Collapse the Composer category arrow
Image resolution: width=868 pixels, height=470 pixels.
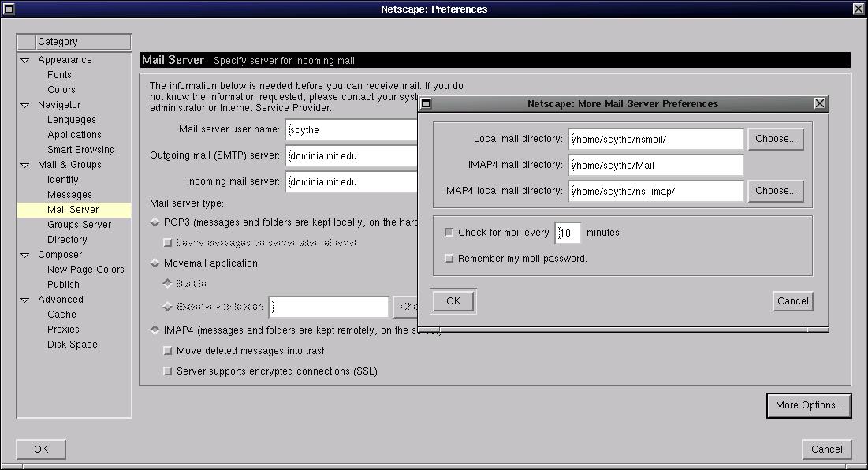(x=25, y=255)
